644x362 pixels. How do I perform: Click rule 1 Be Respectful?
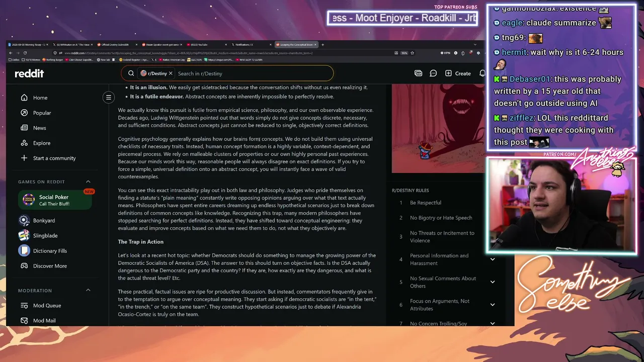tap(426, 203)
